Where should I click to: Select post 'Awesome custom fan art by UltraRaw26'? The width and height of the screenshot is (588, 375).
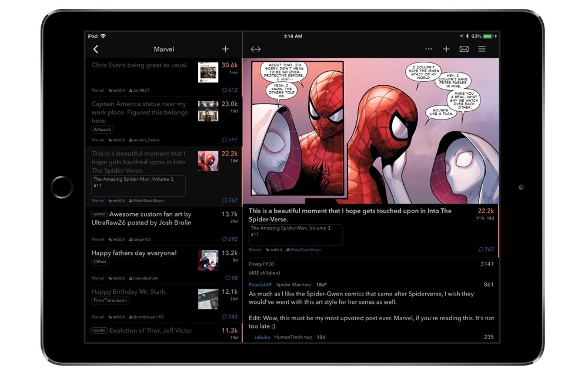pyautogui.click(x=141, y=218)
